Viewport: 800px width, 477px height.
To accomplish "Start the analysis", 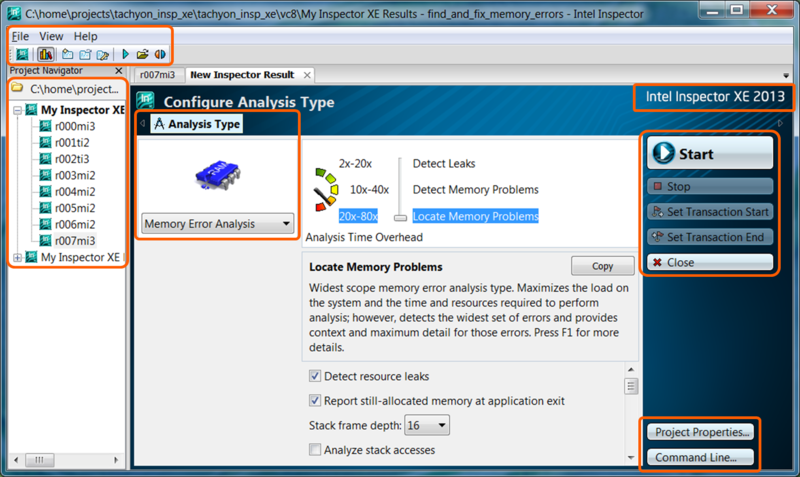I will 710,153.
